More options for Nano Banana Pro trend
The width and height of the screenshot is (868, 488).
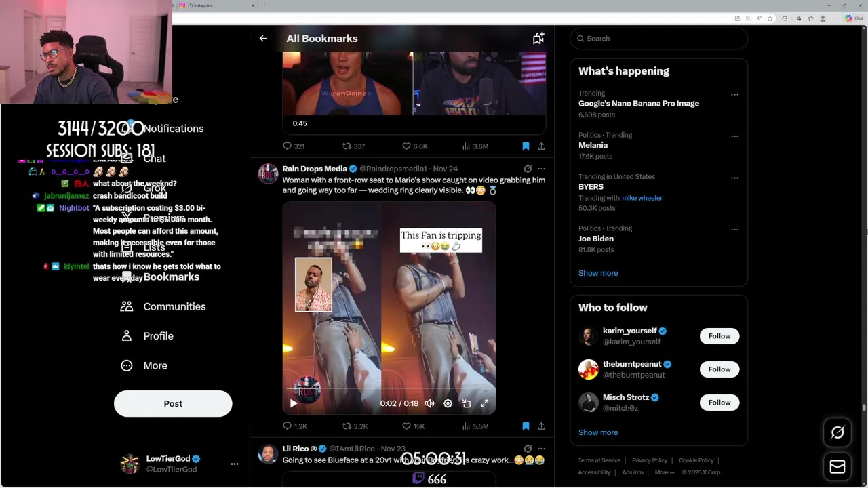734,95
